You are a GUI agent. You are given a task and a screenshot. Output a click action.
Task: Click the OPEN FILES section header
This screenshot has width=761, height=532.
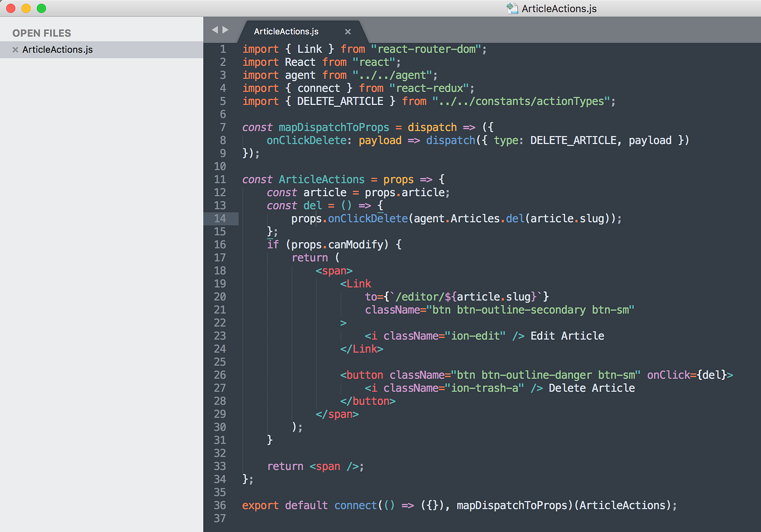[x=41, y=33]
